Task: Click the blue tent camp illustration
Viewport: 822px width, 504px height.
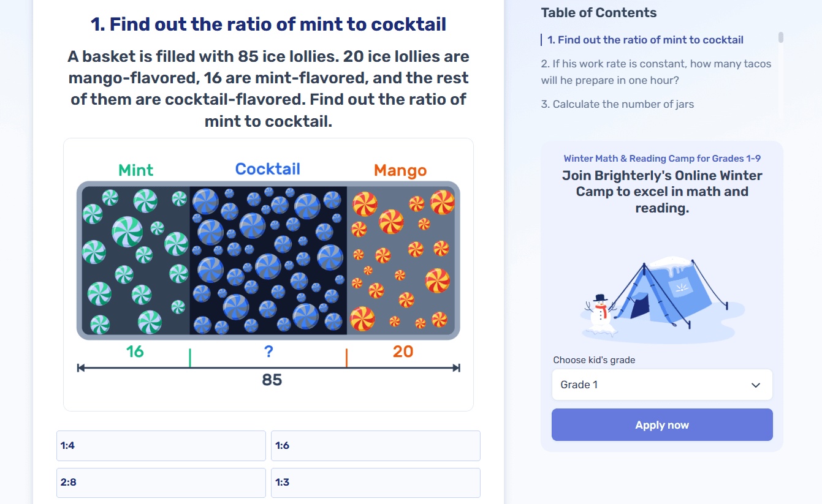Action: (668, 294)
